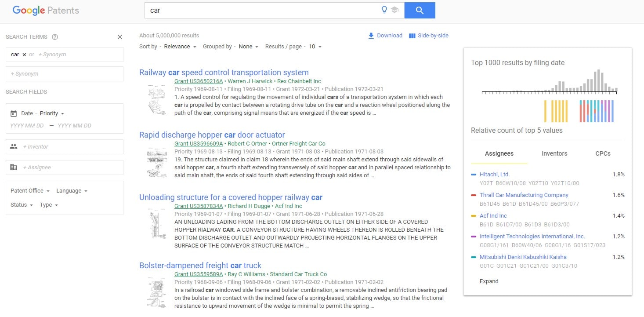Screen dimensions: 644x317
Task: Click the yellow Acf Ind Inc swatch
Action: click(x=473, y=216)
